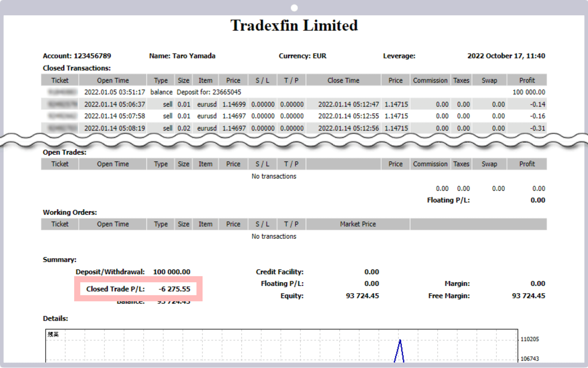Click the white dot at top center
The image size is (588, 368).
(294, 8)
